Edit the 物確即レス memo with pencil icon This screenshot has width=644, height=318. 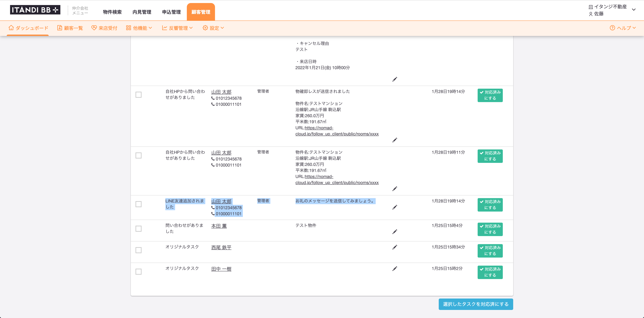(395, 140)
